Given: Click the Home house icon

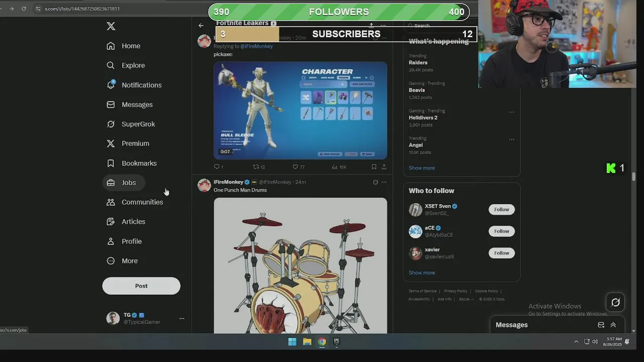Looking at the screenshot, I should coord(111,46).
